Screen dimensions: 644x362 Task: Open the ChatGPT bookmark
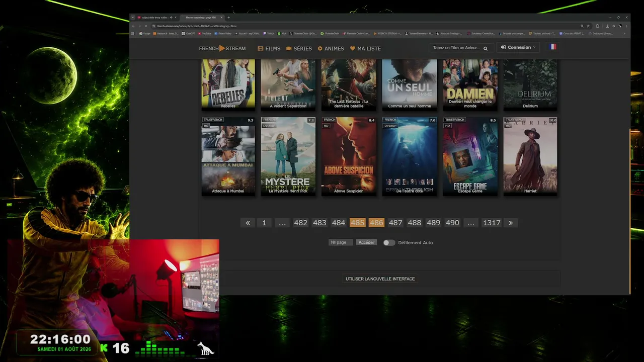coord(189,34)
